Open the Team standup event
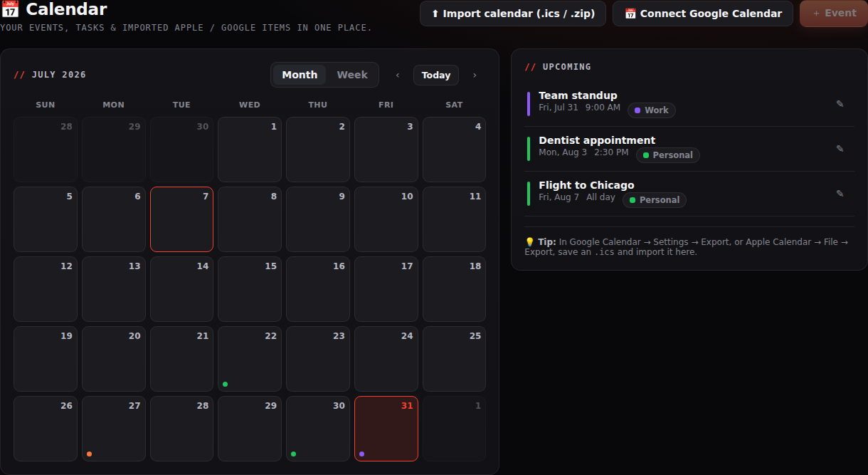This screenshot has width=868, height=475. click(x=578, y=95)
